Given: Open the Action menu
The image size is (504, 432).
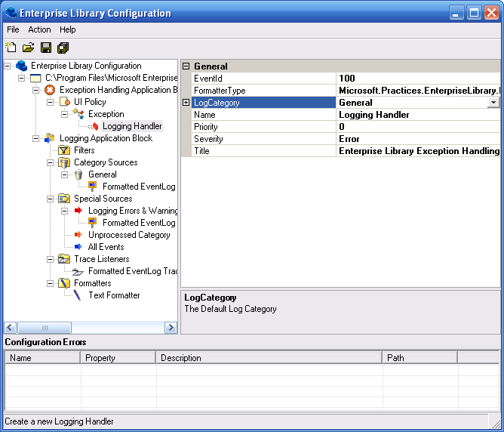Looking at the screenshot, I should pyautogui.click(x=39, y=29).
